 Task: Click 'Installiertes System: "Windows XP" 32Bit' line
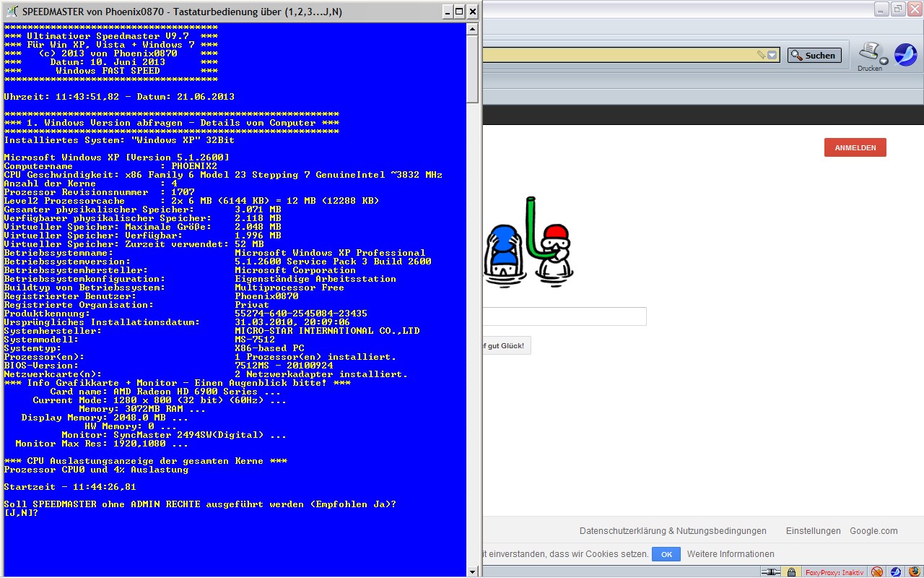pos(119,140)
